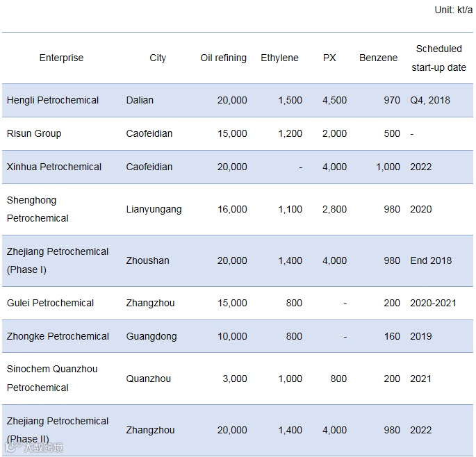
Task: Click Zhejiang Phase II's Zhangzhou city cell
Action: click(x=150, y=430)
